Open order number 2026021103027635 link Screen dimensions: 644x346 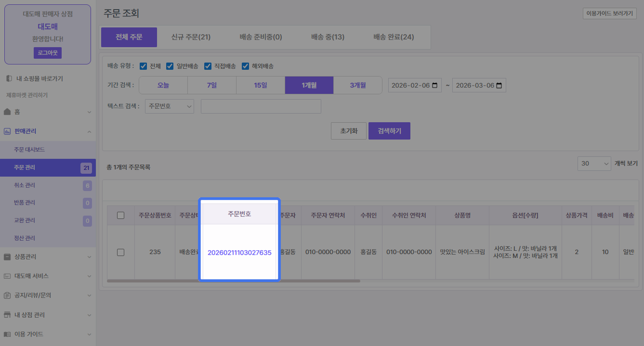coord(239,252)
